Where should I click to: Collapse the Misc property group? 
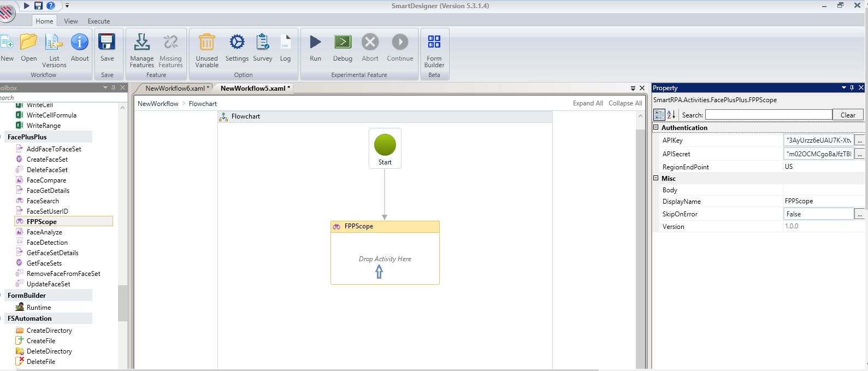coord(656,178)
